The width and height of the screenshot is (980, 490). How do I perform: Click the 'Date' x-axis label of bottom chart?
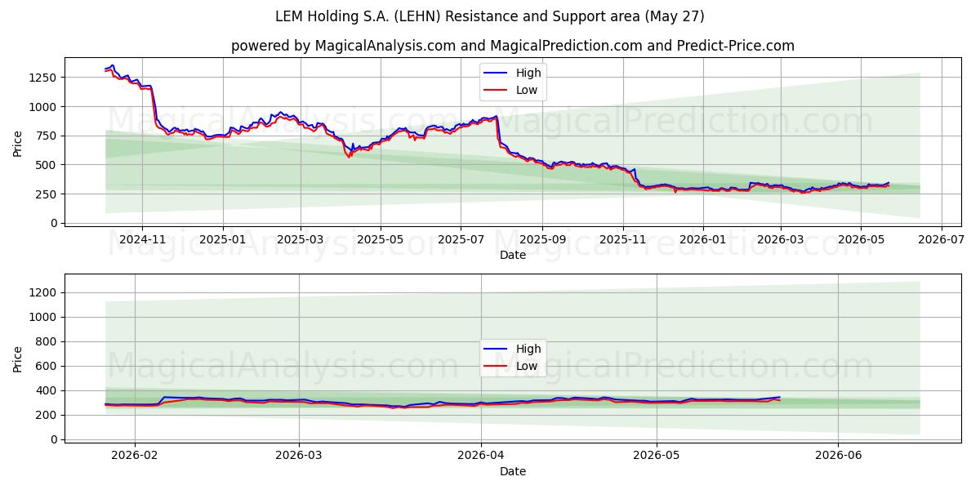coord(513,471)
